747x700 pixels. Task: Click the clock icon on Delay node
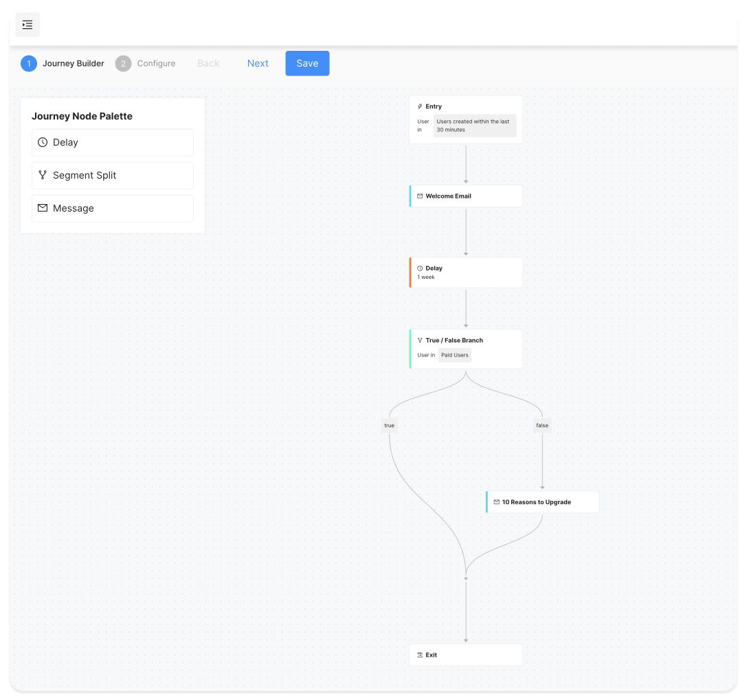pyautogui.click(x=420, y=269)
